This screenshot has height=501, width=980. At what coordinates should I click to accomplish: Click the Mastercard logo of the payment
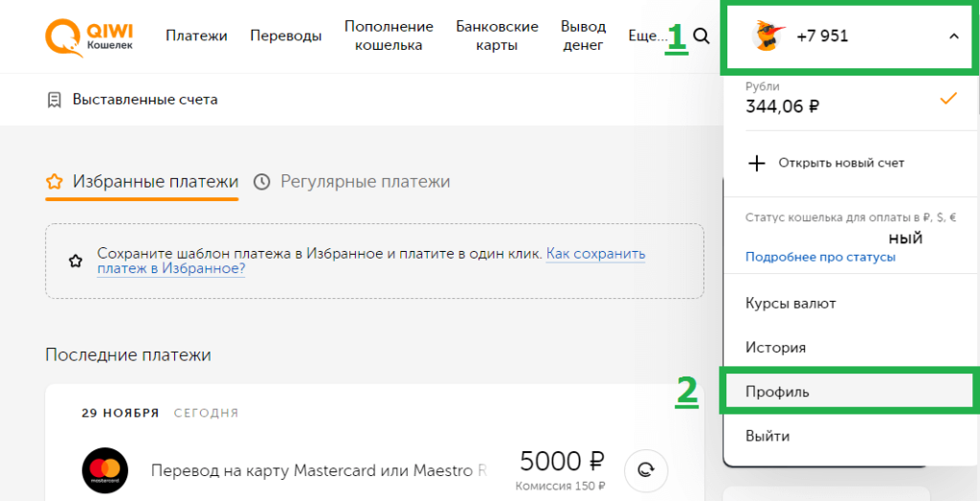click(105, 470)
